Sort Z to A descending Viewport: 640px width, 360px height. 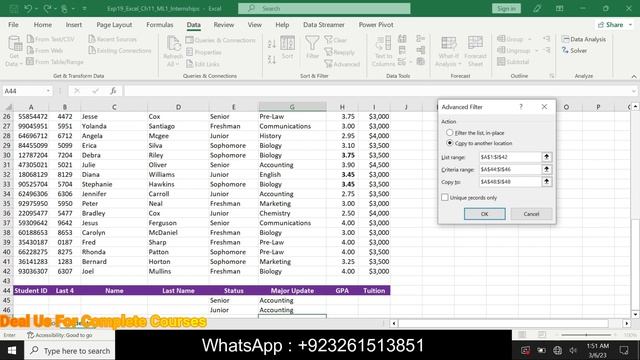pyautogui.click(x=272, y=60)
